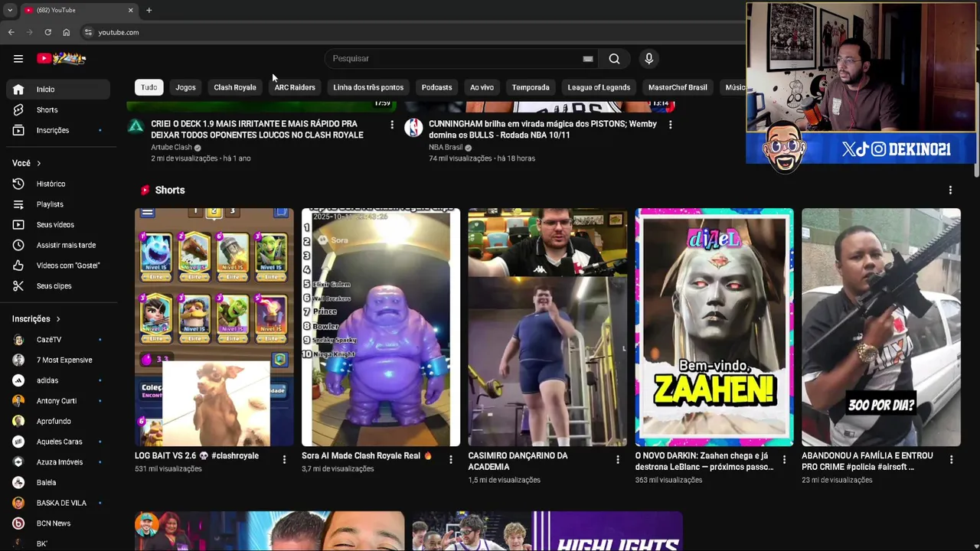980x551 pixels.
Task: Expand the Você section
Action: pos(27,163)
